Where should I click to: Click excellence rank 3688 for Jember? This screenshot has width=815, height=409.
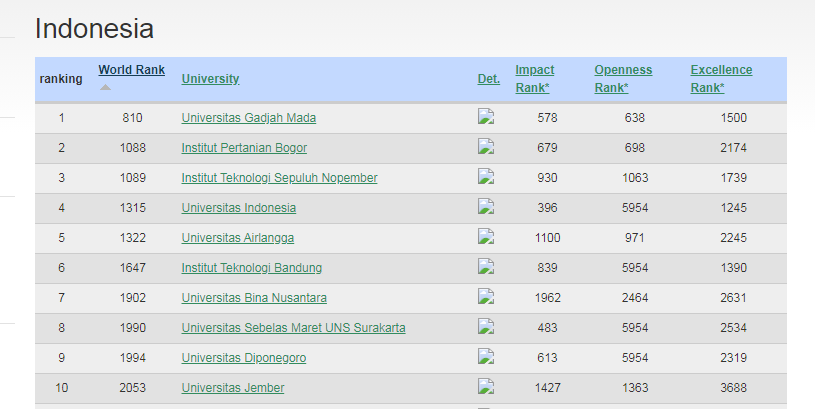[733, 388]
